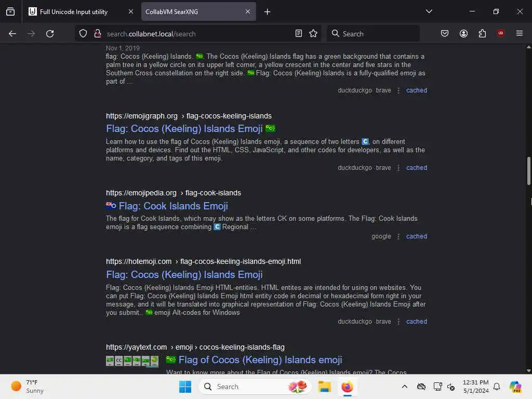Viewport: 532px width, 399px height.
Task: Open cached link for Nov 1, 2019 result
Action: tap(416, 90)
